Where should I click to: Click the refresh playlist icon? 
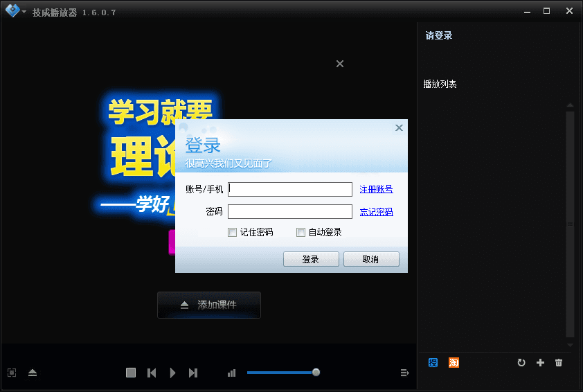(x=521, y=362)
